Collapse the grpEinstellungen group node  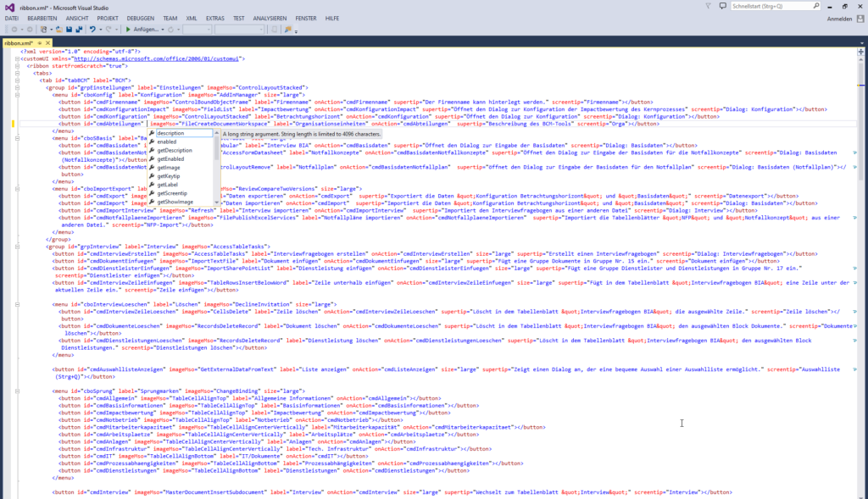point(17,87)
